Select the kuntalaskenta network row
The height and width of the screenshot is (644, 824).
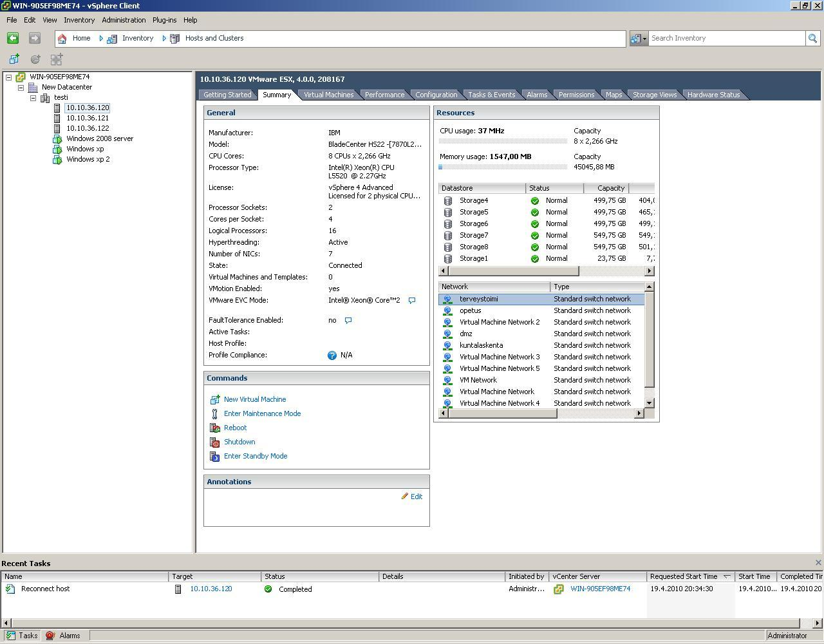(x=541, y=345)
